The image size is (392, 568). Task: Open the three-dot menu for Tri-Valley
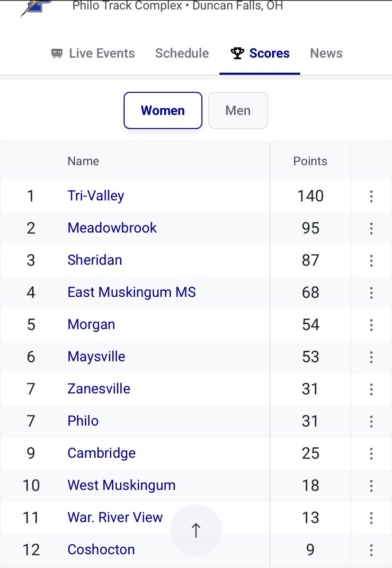tap(371, 196)
